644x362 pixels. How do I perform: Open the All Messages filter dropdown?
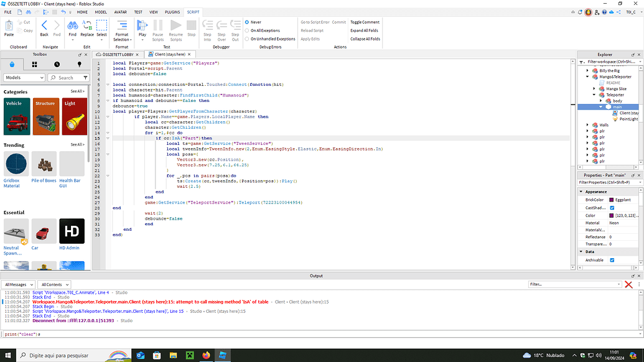click(x=18, y=284)
